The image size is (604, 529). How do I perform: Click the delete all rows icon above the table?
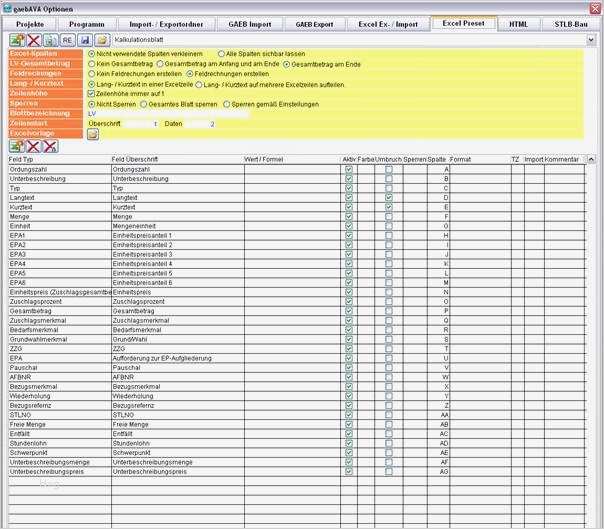pos(50,146)
